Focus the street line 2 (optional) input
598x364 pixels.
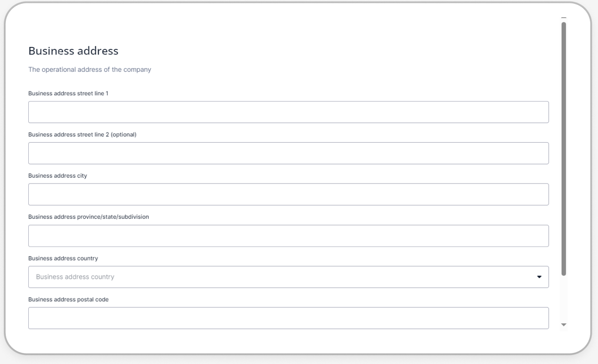[288, 153]
